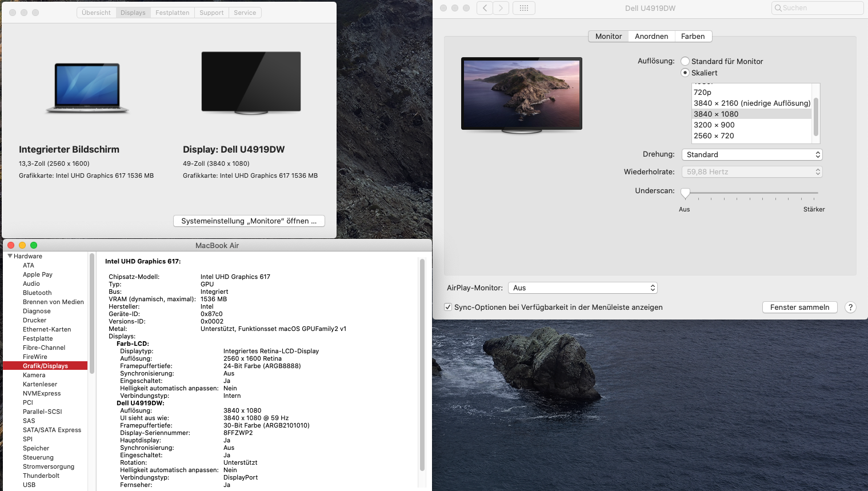868x491 pixels.
Task: Switch to the Anordnen tab
Action: coord(651,37)
